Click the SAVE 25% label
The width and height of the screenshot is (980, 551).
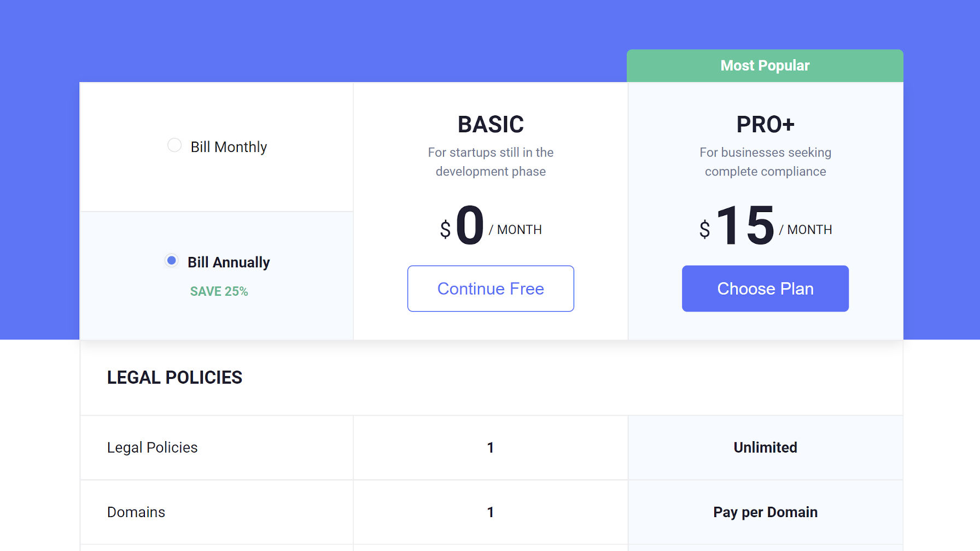[219, 291]
